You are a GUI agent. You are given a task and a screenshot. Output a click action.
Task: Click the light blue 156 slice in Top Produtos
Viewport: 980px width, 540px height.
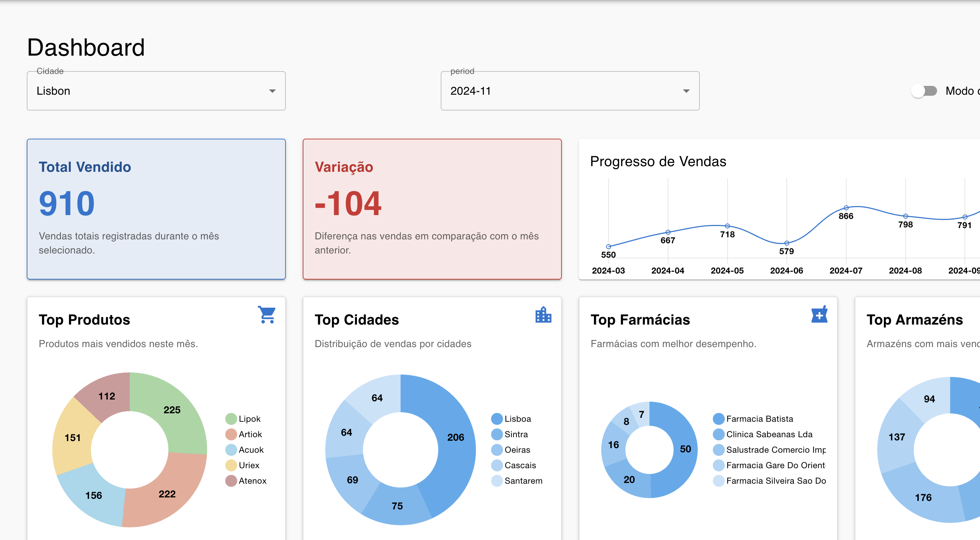[x=94, y=496]
